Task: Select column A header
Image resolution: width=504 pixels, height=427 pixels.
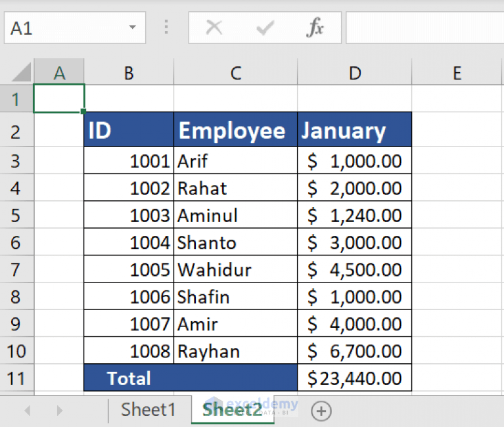Action: (59, 72)
